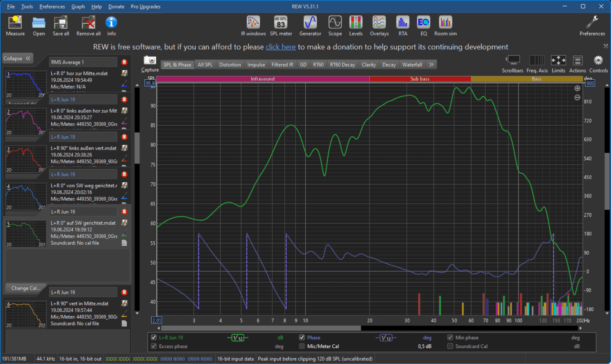
Task: Open the EQ window
Action: click(x=424, y=26)
